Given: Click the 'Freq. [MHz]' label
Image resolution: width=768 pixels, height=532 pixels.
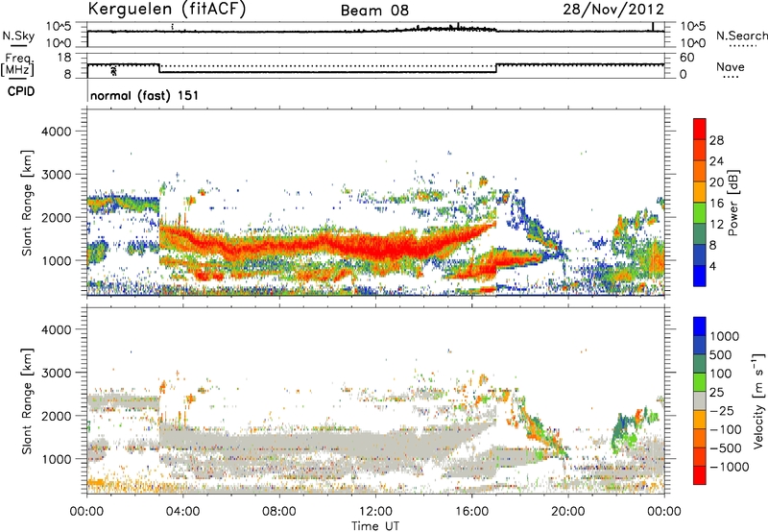Looking at the screenshot, I should pyautogui.click(x=17, y=65).
